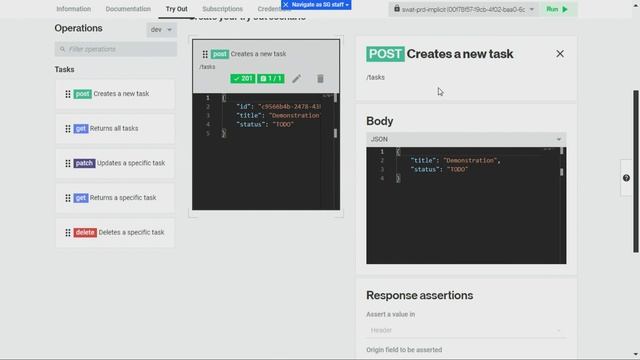Click into the Body JSON editor
This screenshot has height=360, width=640.
coord(466,205)
